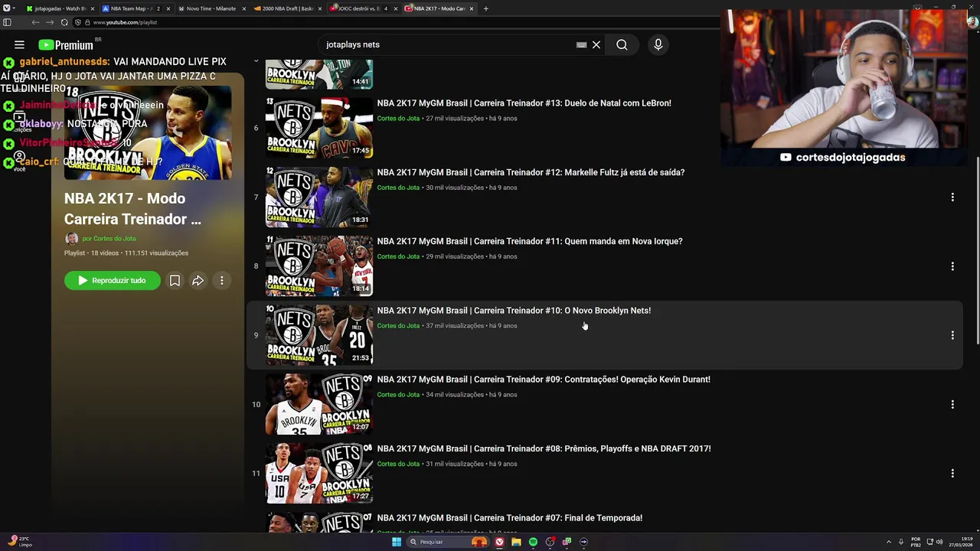Open video #08 Prêmios, Playoffs e NBA DRAFT title
The width and height of the screenshot is (980, 551).
coord(544,448)
